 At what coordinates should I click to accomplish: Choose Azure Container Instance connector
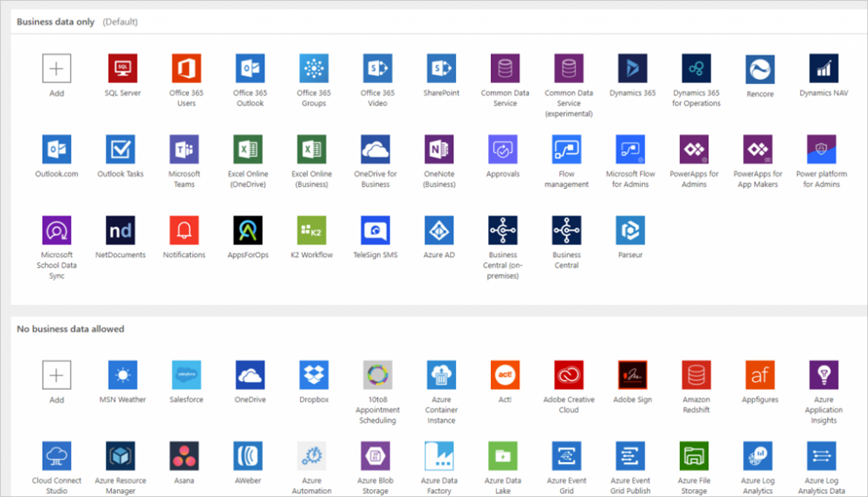point(441,375)
